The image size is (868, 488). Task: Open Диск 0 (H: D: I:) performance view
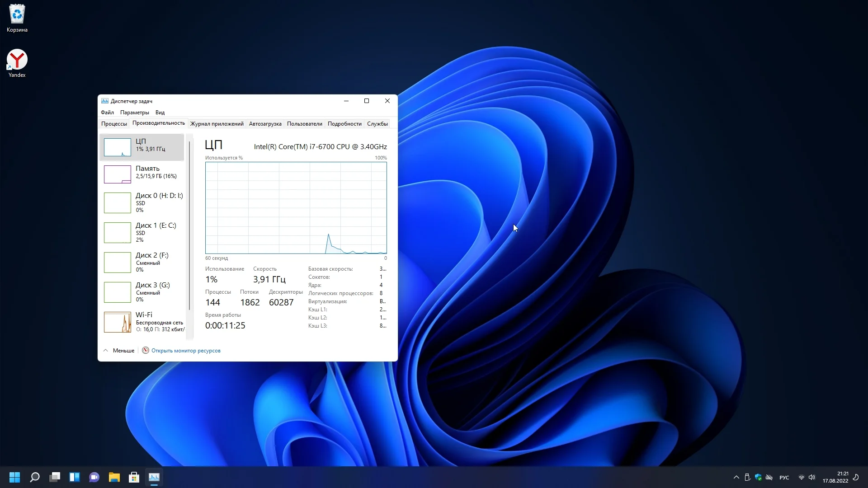(142, 202)
